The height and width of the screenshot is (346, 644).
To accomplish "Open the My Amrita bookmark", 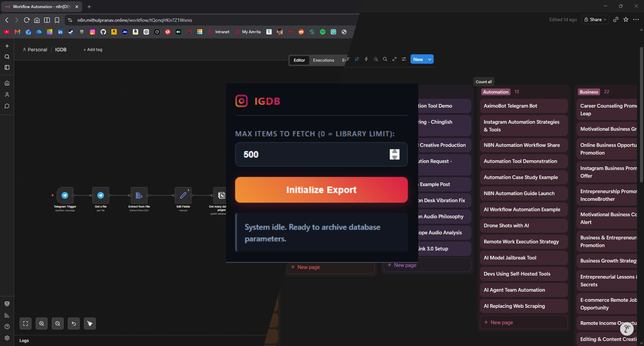I will pos(248,32).
